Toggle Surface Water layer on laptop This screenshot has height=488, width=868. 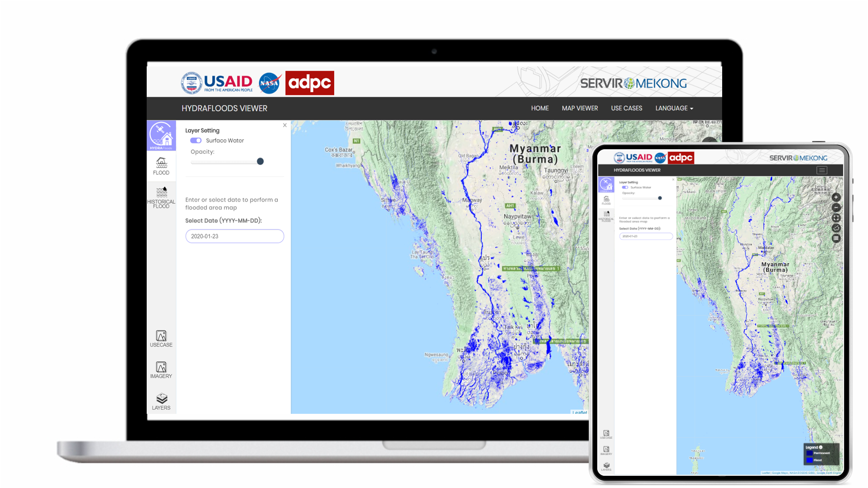click(x=196, y=141)
